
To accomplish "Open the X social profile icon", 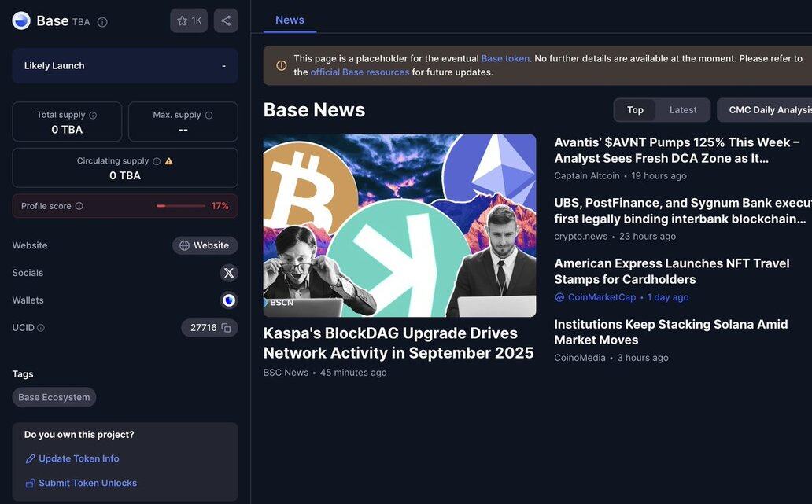I will (x=229, y=273).
